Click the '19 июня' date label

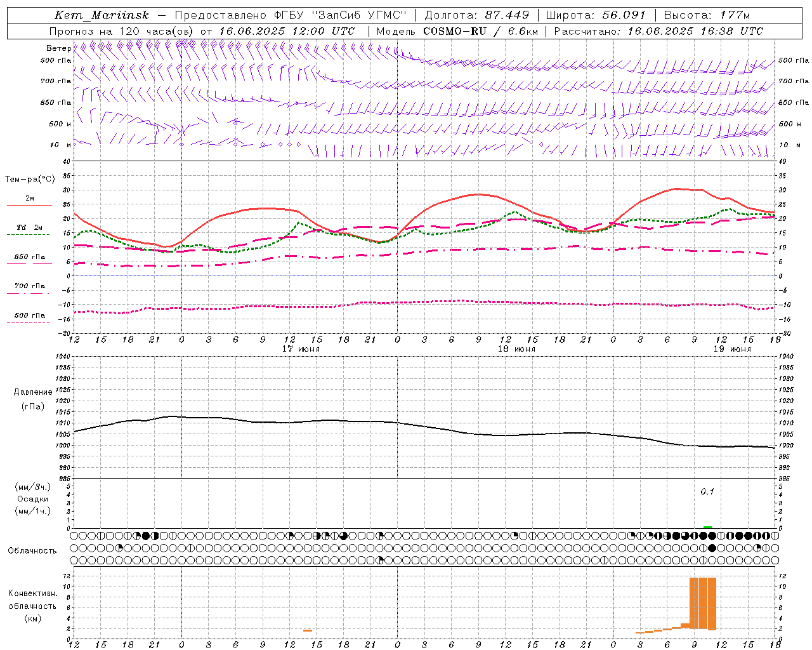[732, 349]
